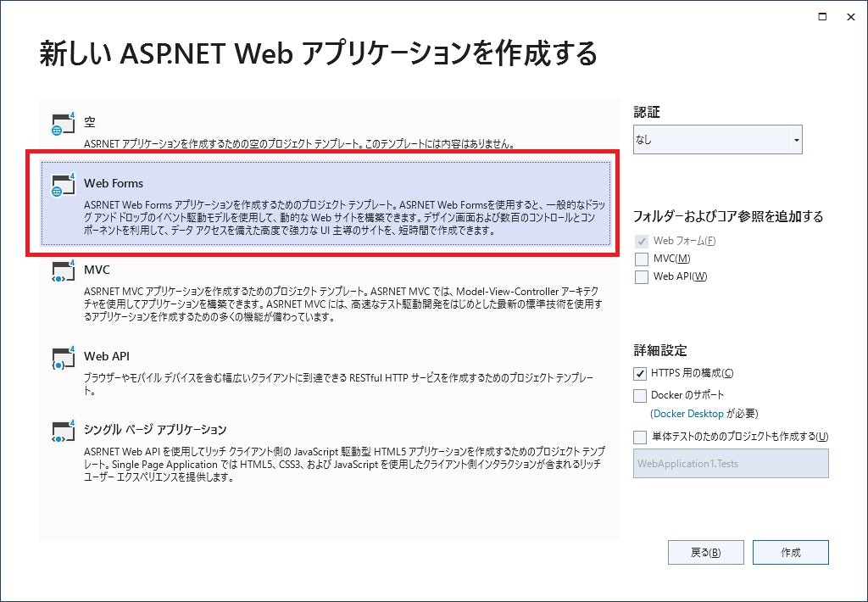Viewport: 868px width, 602px height.
Task: Open the Docker Desktop link
Action: coord(688,414)
